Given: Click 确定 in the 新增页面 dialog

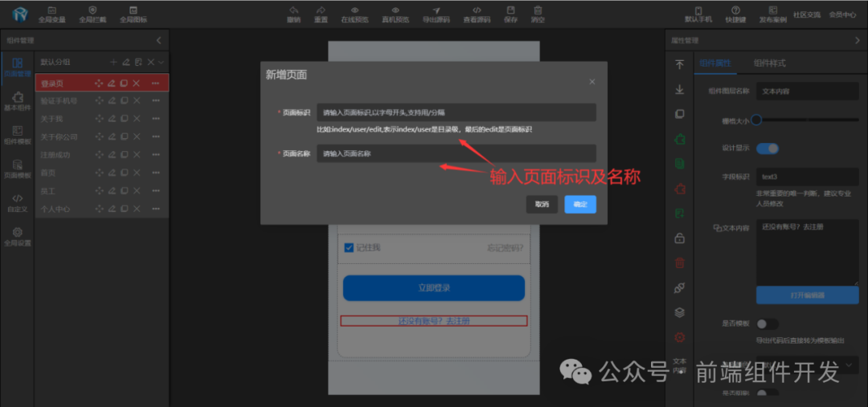Looking at the screenshot, I should 580,204.
